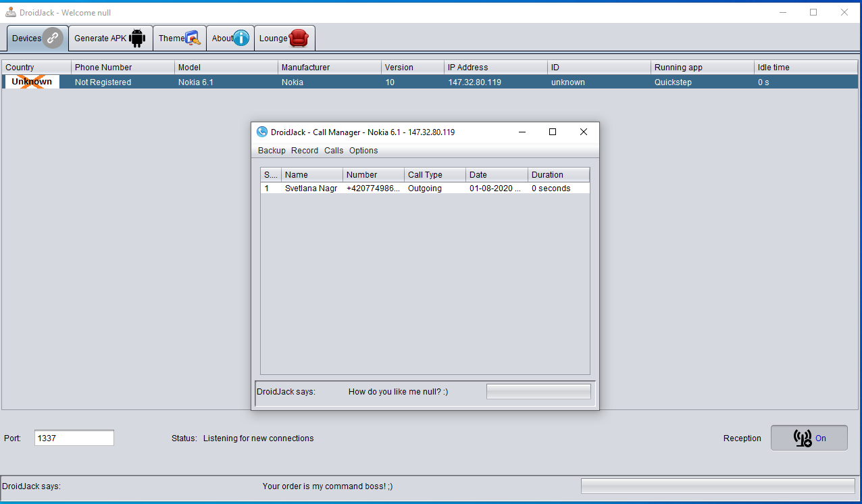Sort devices by Model column

tap(226, 67)
